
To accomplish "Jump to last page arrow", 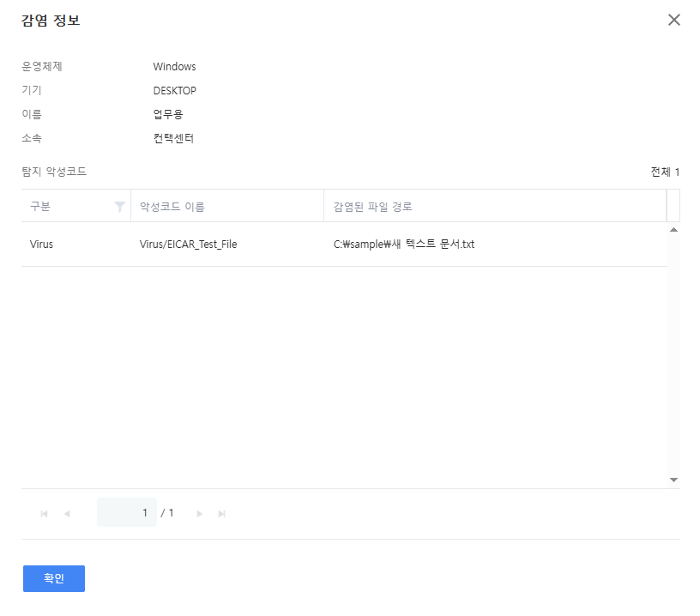I will 222,514.
